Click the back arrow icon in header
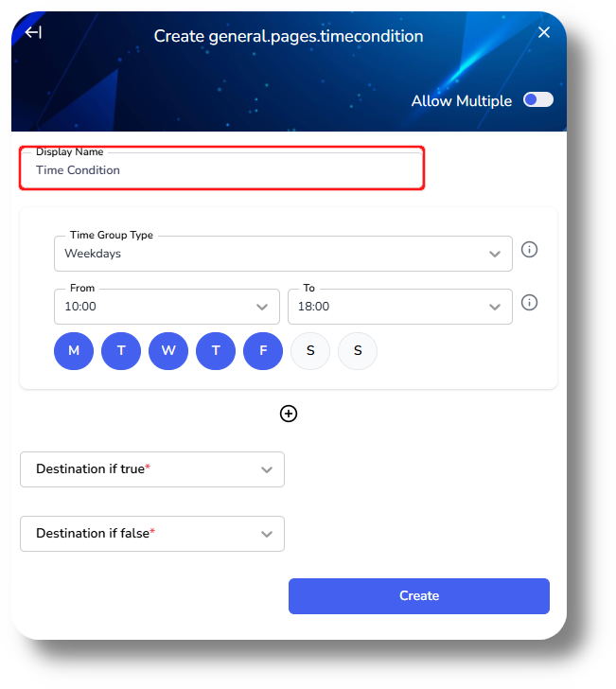 tap(33, 32)
